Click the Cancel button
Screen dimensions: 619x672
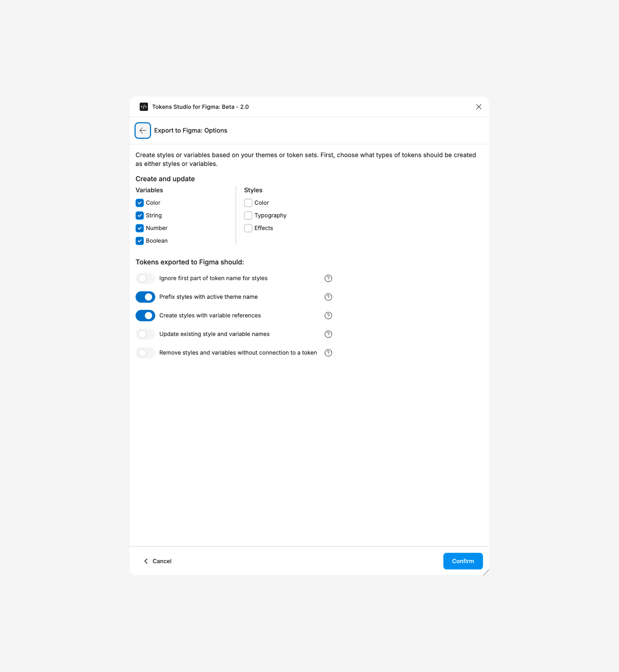point(157,561)
